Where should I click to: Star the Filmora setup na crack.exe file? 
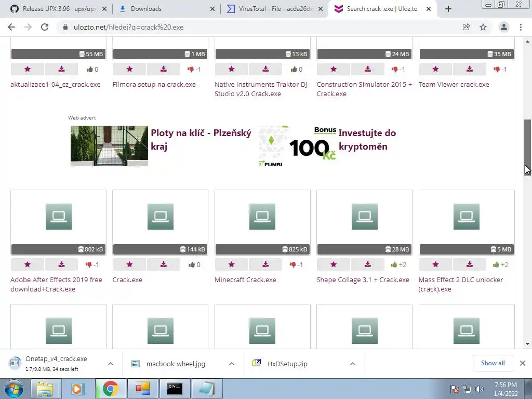129,69
